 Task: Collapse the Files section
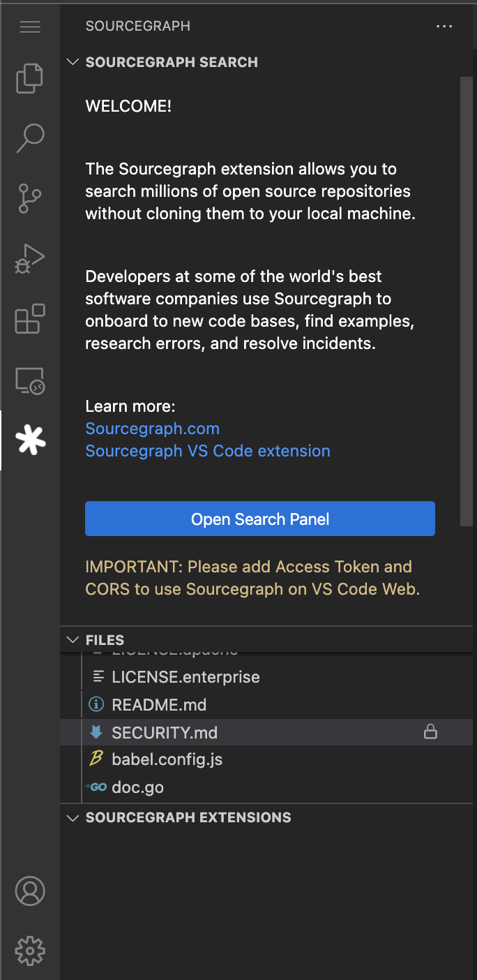pyautogui.click(x=73, y=640)
